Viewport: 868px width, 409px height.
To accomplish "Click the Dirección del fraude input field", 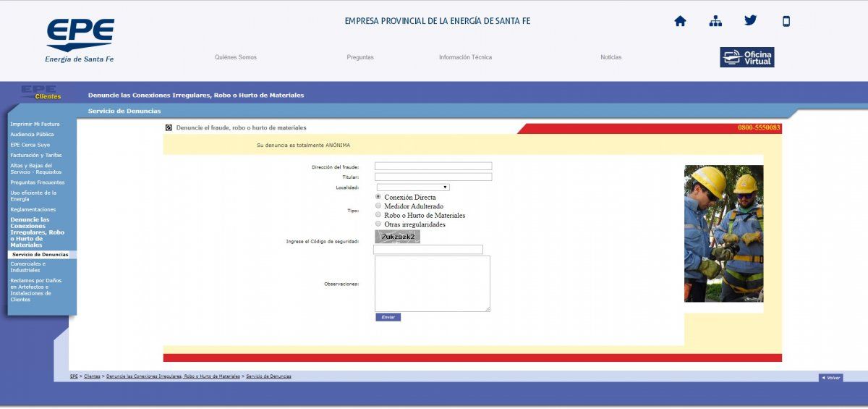I will coord(433,166).
